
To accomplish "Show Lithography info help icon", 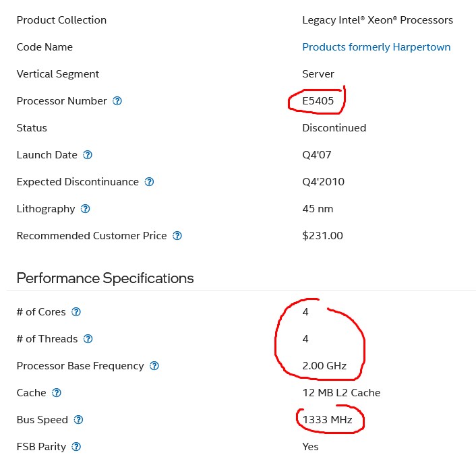I will (x=86, y=209).
